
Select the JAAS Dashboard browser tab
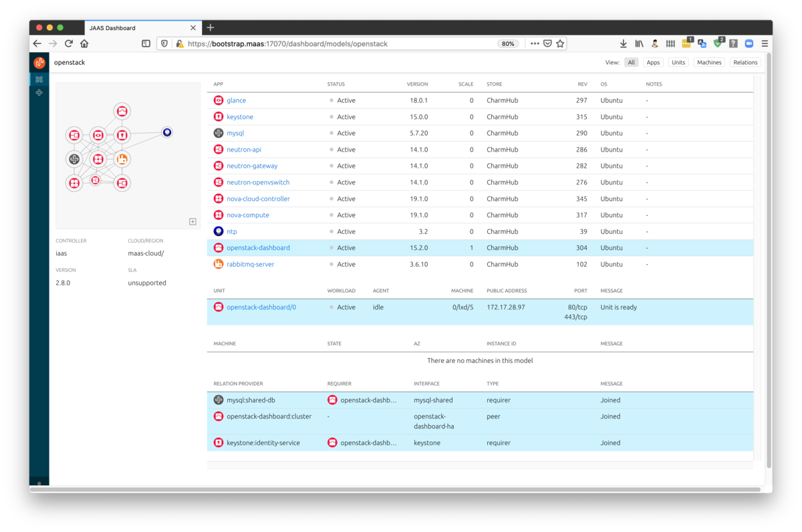[x=142, y=27]
